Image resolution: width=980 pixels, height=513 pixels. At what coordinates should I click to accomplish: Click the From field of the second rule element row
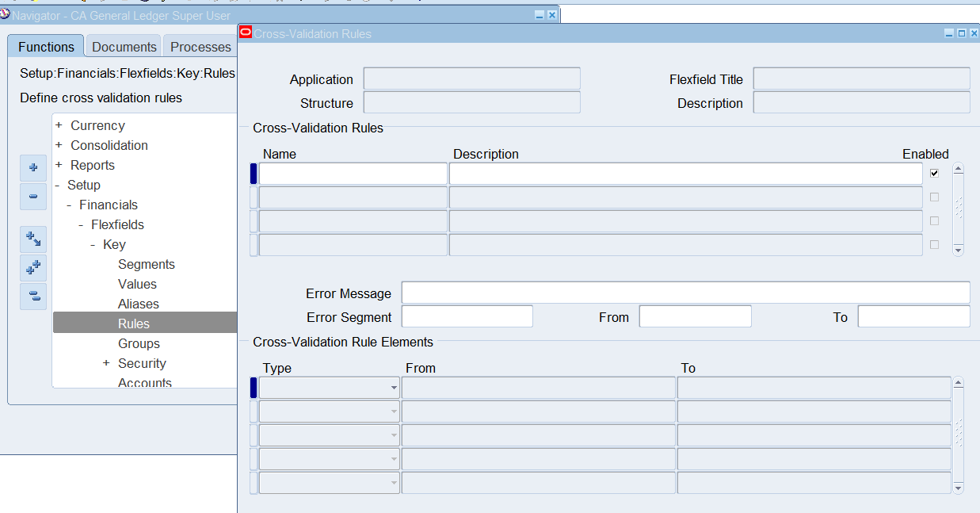539,412
